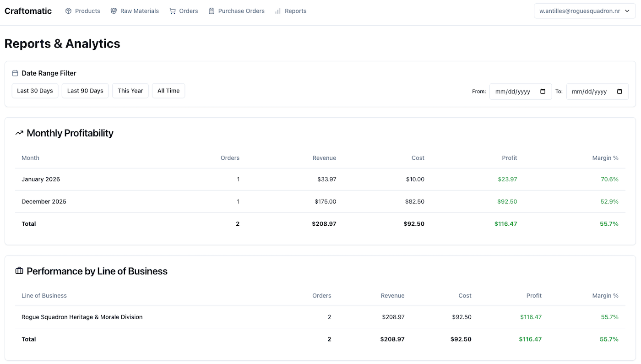Click the Orders shopping cart icon
Viewport: 641px width, 364px height.
[x=173, y=11]
